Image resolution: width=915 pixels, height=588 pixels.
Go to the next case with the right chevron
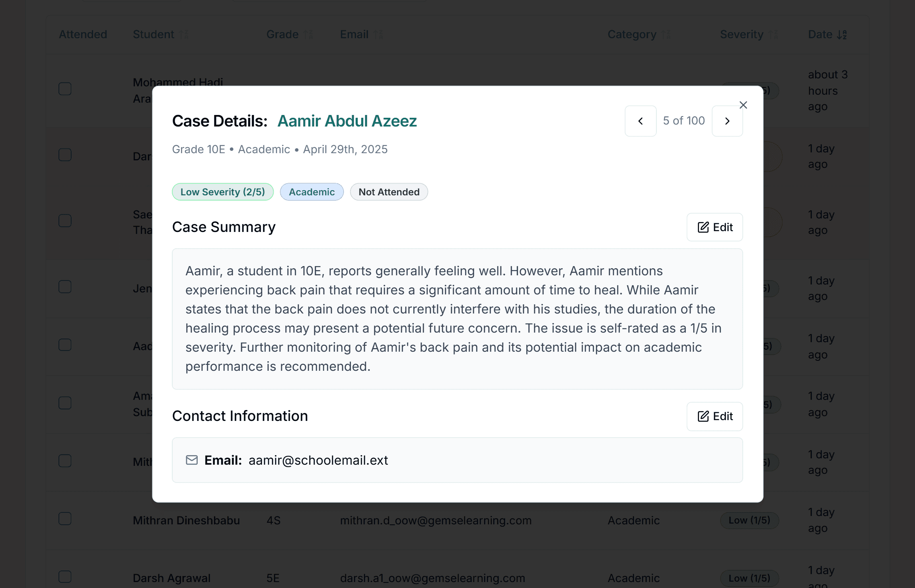click(727, 121)
